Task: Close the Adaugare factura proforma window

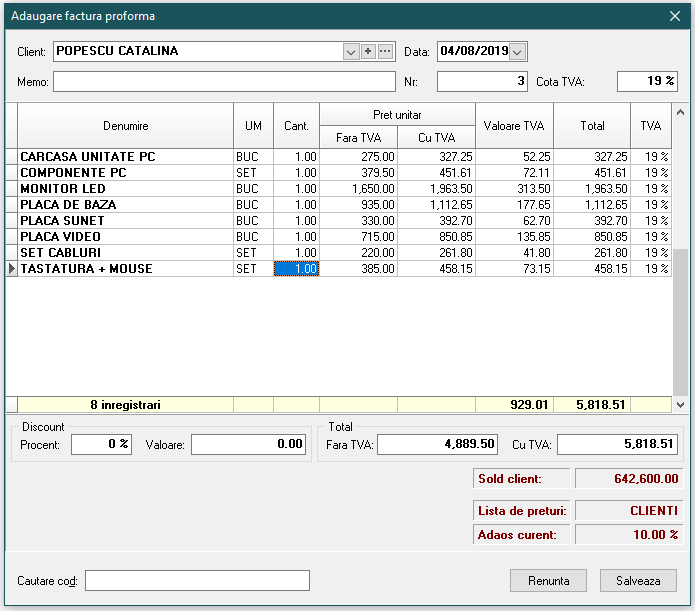Action: coord(674,16)
